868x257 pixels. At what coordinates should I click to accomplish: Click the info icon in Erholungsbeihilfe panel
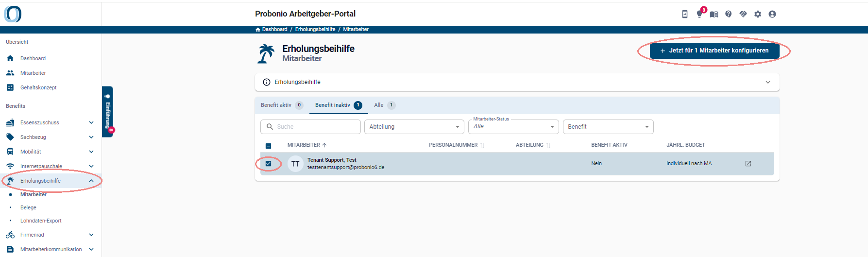(x=266, y=82)
